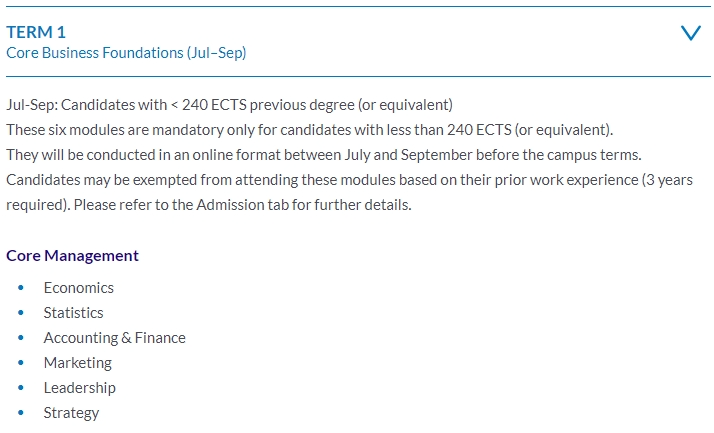
Task: Select the Strategy list item
Action: [x=71, y=413]
